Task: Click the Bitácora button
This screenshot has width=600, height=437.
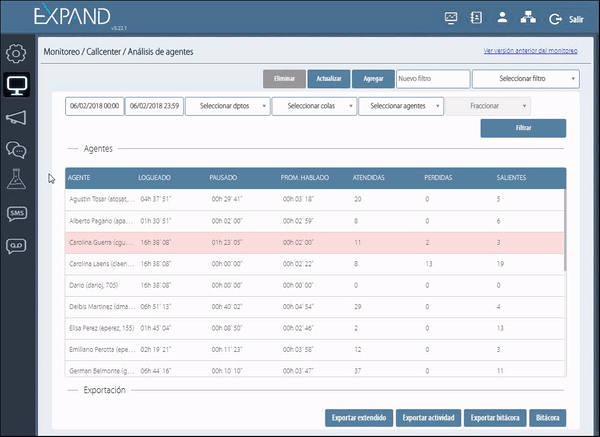Action: tap(548, 417)
